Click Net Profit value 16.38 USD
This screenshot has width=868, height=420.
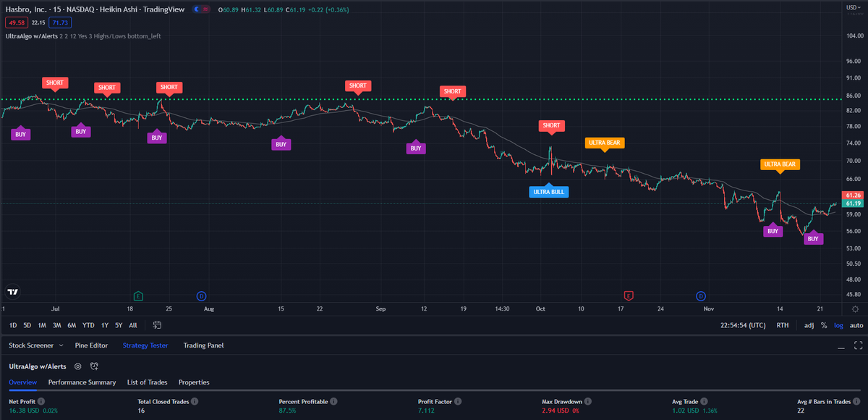point(25,411)
